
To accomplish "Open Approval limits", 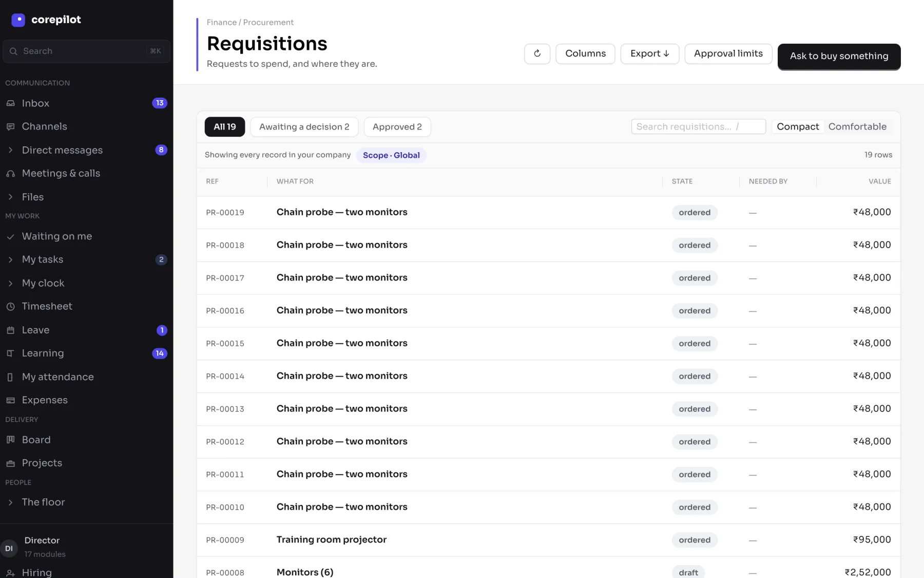I will [x=728, y=53].
